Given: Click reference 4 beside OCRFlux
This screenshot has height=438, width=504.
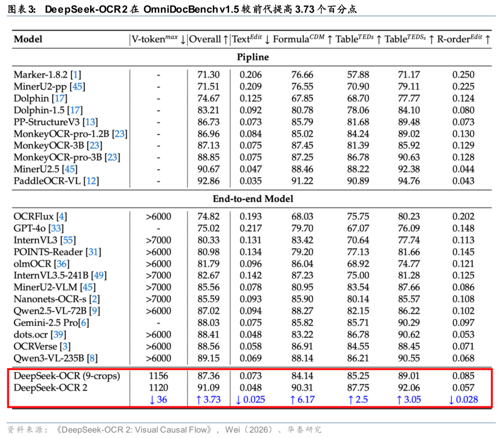Looking at the screenshot, I should [62, 216].
